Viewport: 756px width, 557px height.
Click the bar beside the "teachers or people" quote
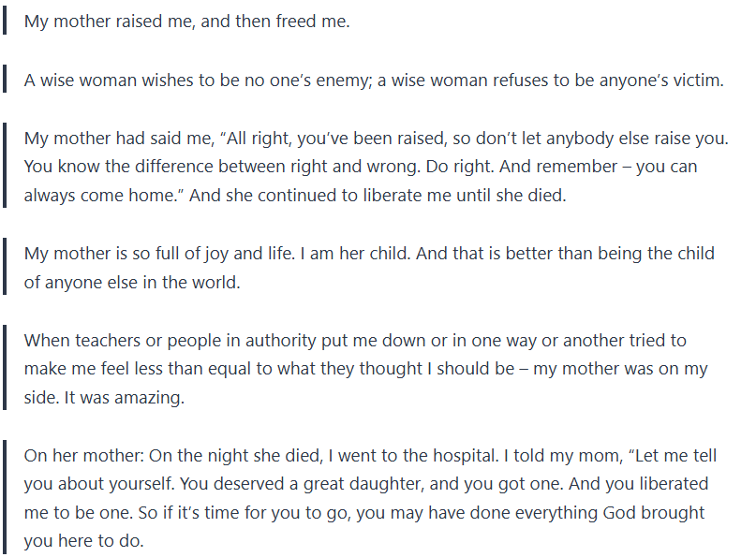6,369
